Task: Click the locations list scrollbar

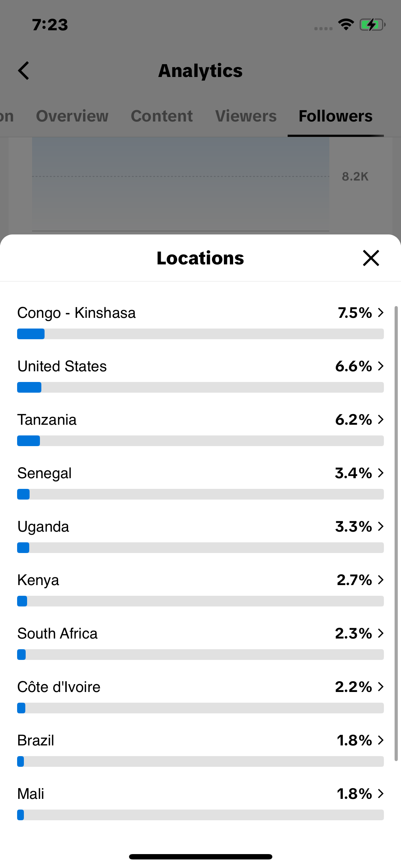Action: (396, 533)
